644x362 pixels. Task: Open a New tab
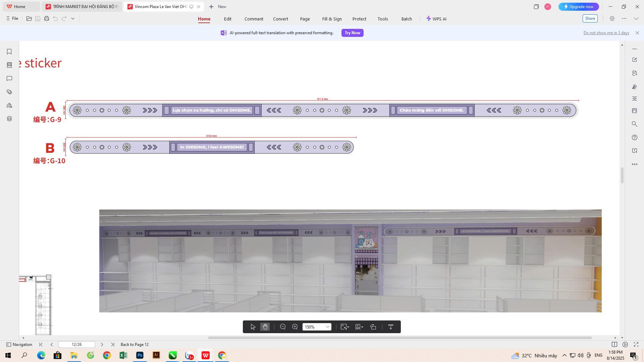tap(218, 7)
